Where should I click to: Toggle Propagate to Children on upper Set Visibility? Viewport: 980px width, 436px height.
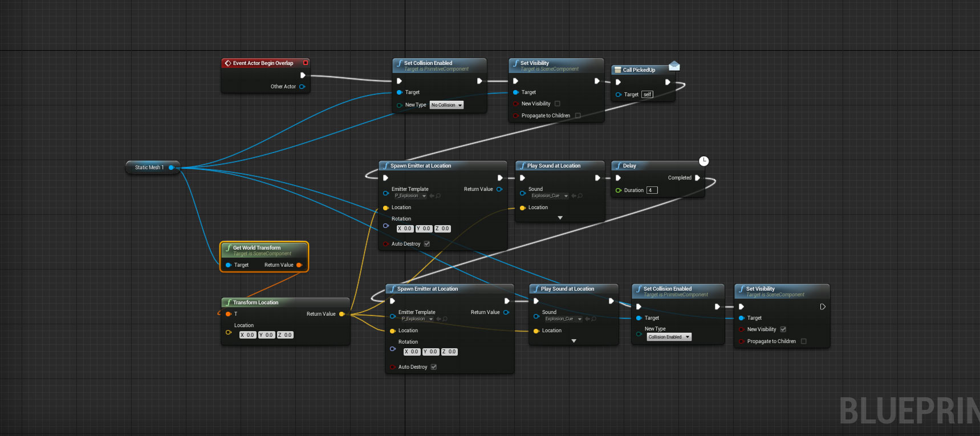[x=578, y=116]
